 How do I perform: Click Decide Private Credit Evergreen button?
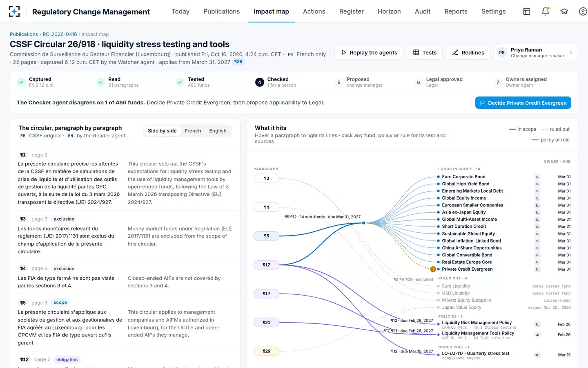[523, 103]
